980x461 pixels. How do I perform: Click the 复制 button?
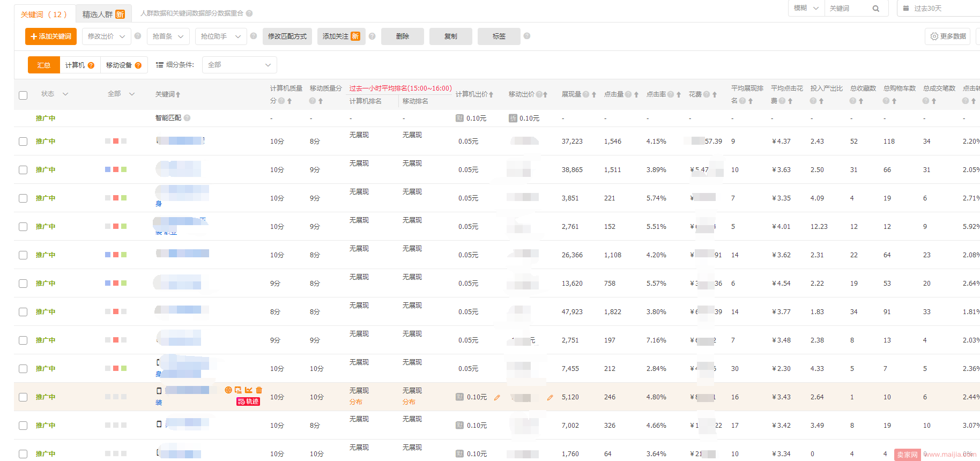[x=451, y=36]
